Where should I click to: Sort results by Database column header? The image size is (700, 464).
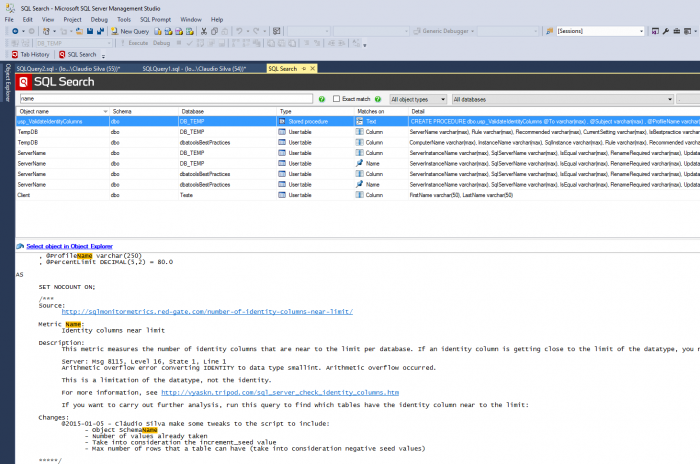[x=193, y=111]
